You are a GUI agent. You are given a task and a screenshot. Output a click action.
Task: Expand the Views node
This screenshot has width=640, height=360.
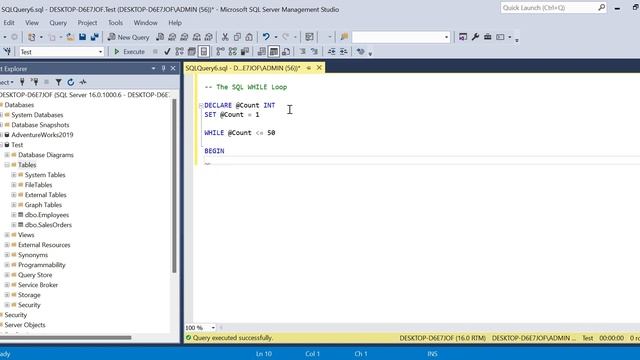click(x=7, y=235)
